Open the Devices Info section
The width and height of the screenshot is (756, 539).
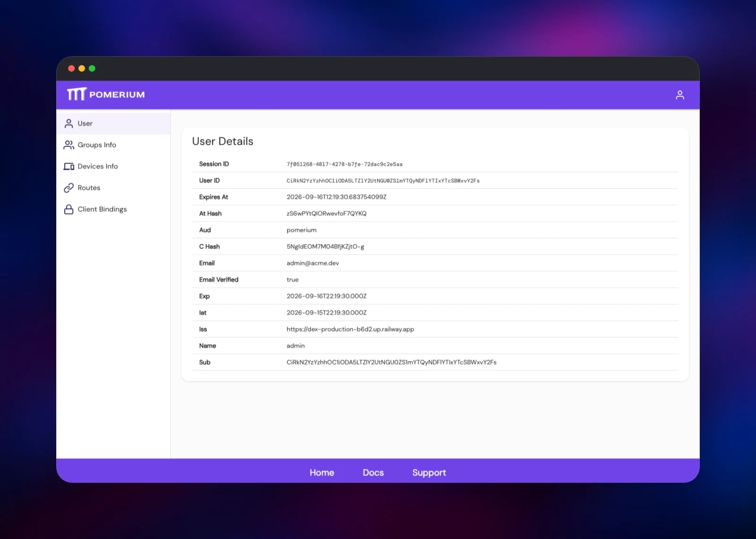coord(113,166)
